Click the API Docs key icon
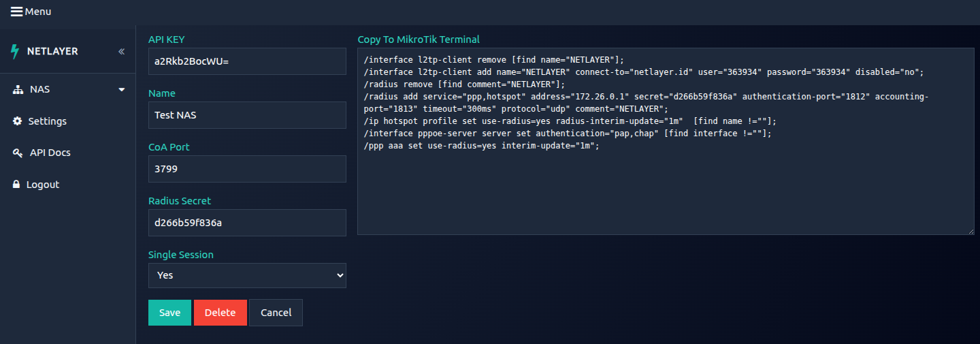 (x=18, y=153)
